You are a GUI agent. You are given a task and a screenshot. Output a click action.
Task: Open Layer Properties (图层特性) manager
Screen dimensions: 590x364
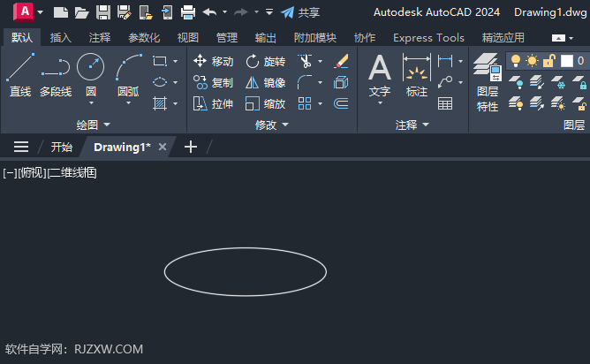tap(488, 82)
